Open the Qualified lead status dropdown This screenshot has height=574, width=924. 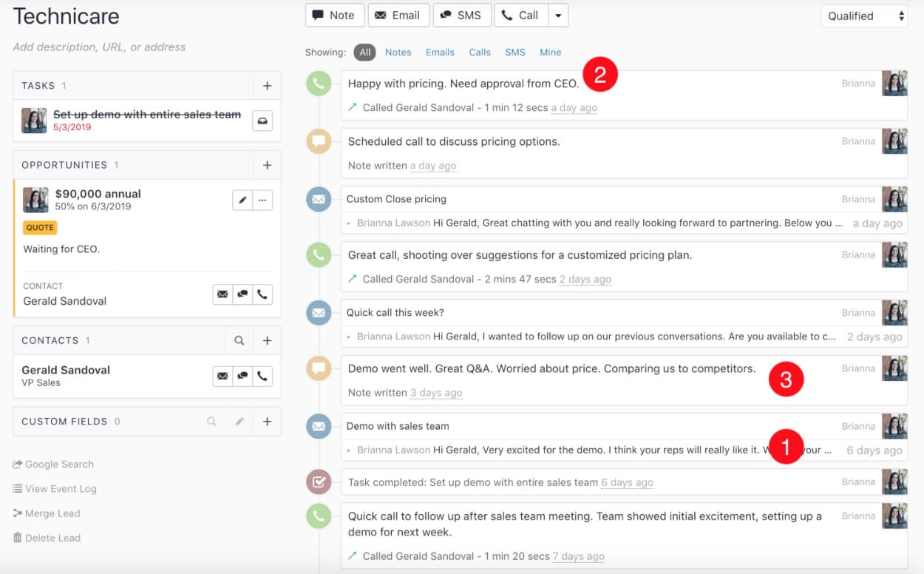pyautogui.click(x=863, y=15)
